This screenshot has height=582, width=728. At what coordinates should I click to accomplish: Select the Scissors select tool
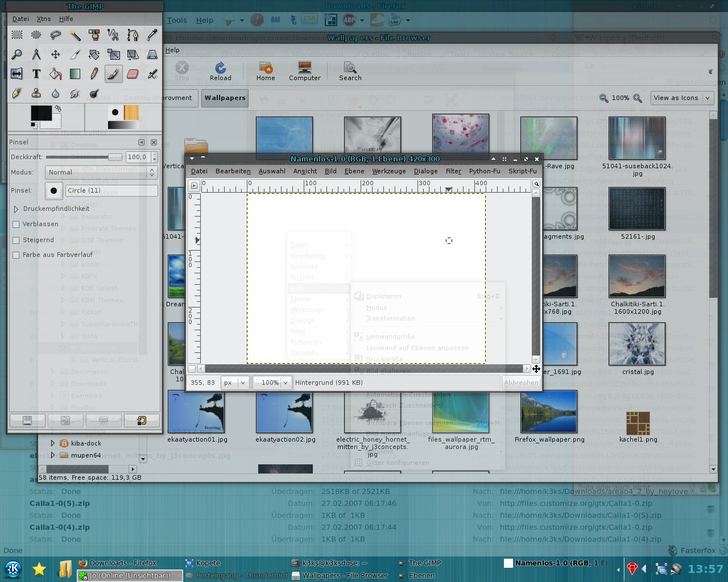[x=114, y=35]
